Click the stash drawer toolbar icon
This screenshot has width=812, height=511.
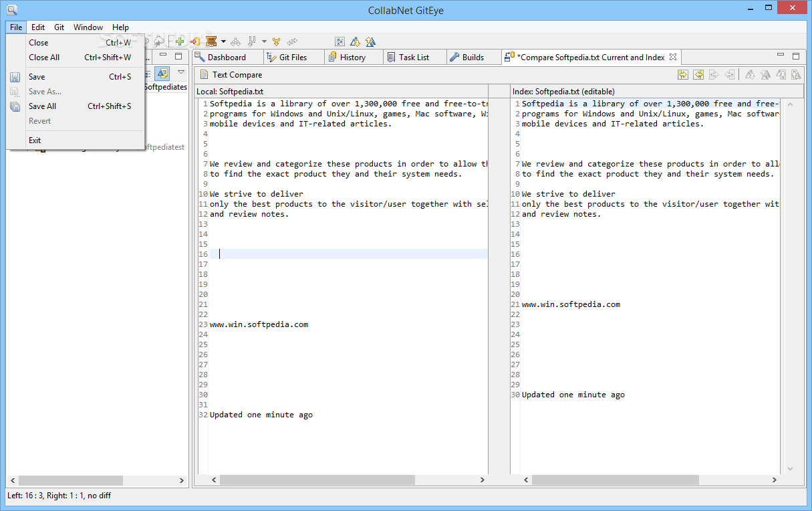(211, 41)
